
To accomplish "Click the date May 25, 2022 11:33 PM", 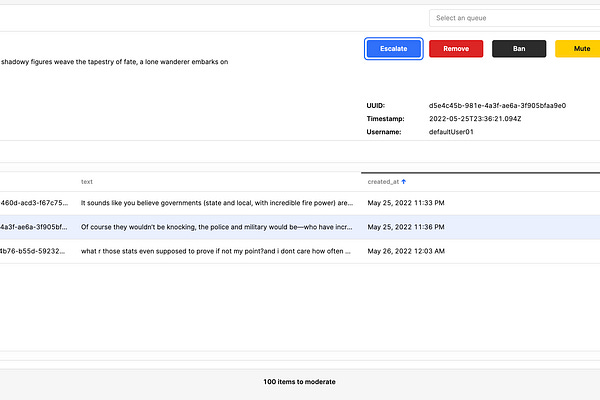I will click(406, 203).
